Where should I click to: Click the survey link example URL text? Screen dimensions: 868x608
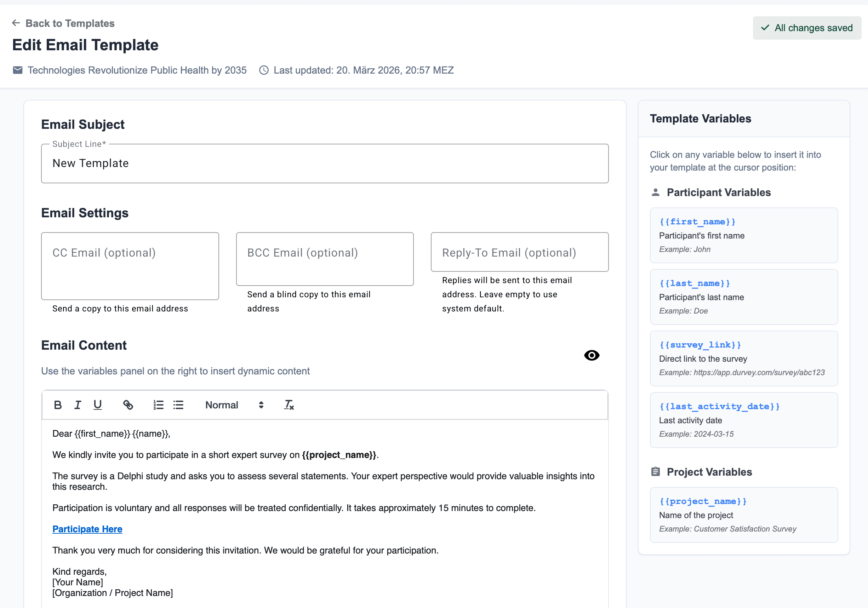point(742,373)
